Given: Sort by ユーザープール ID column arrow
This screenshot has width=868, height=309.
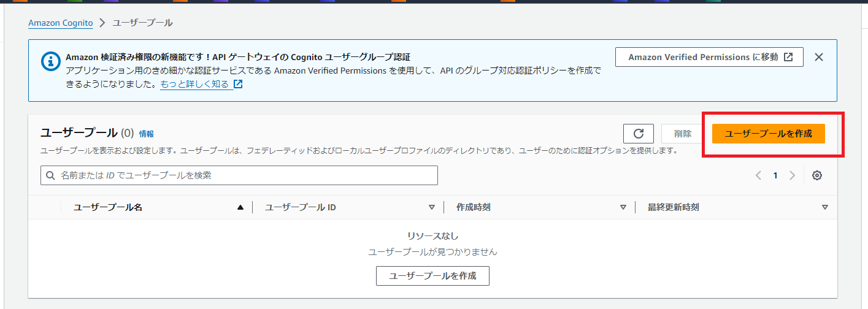Looking at the screenshot, I should coord(432,207).
